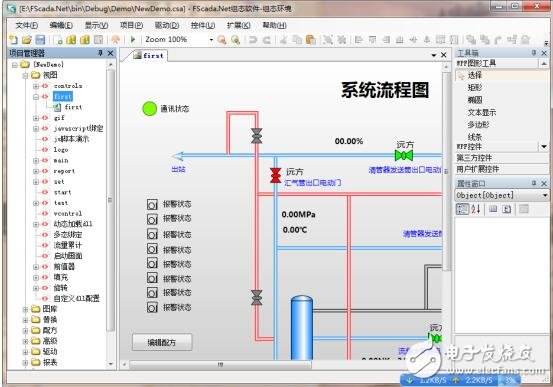Select the [NewDemo] project folder icon
This screenshot has width=553, height=387.
coord(25,64)
